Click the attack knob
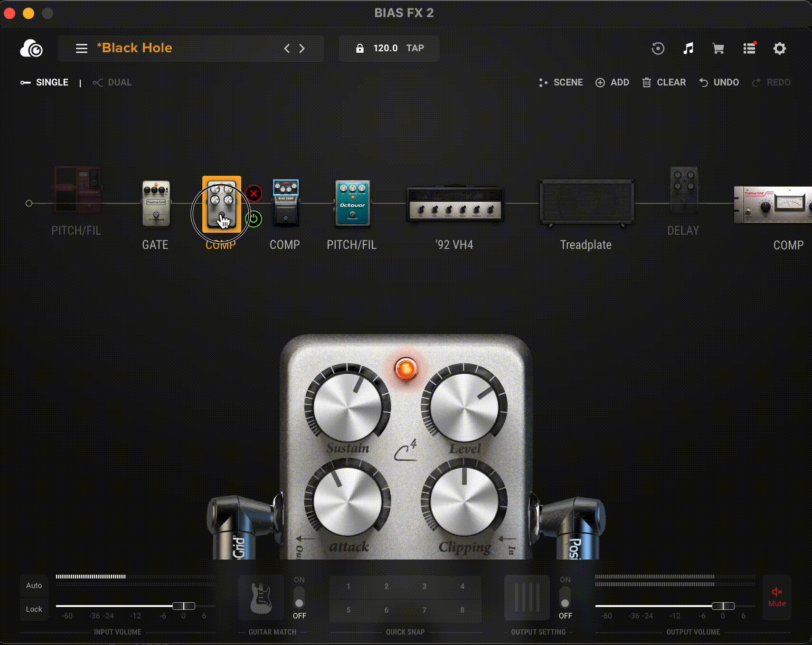This screenshot has width=812, height=645. pyautogui.click(x=348, y=501)
